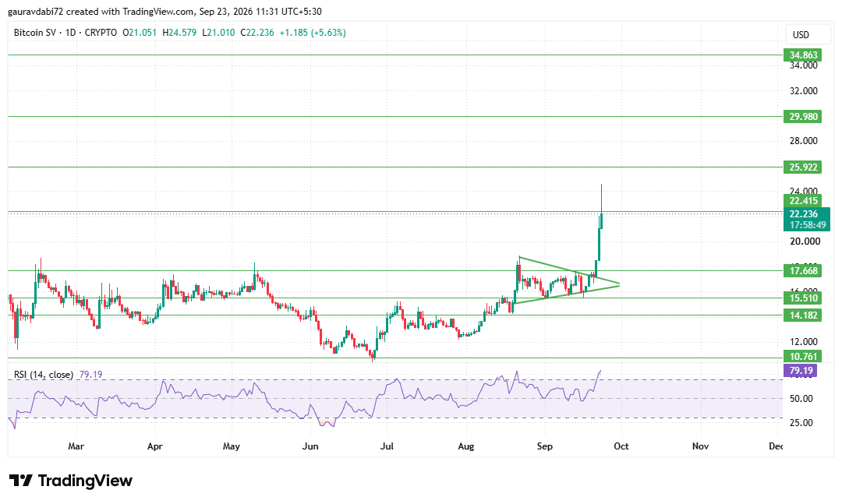The width and height of the screenshot is (842, 504).
Task: Click the close value C22.236
Action: tap(257, 33)
